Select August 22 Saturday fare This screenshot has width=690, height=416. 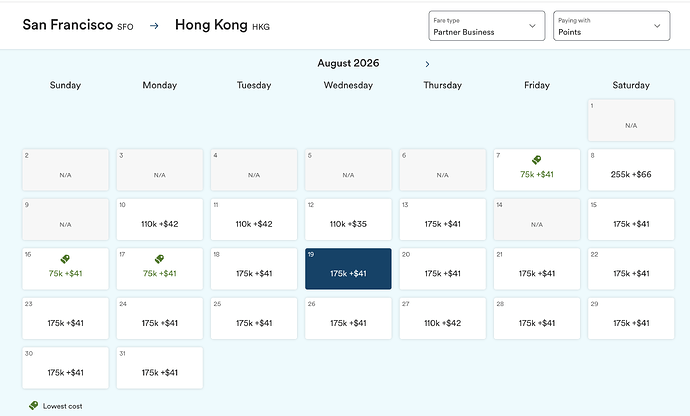pyautogui.click(x=631, y=269)
